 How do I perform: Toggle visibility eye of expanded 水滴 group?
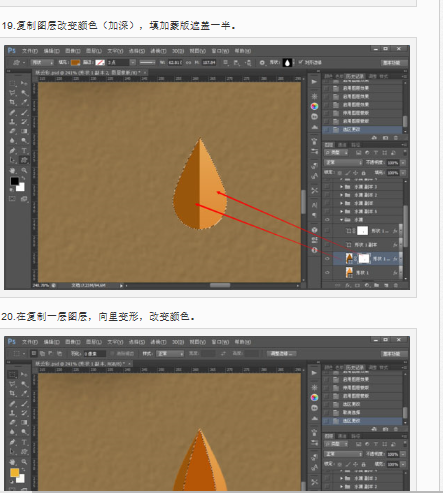[327, 220]
